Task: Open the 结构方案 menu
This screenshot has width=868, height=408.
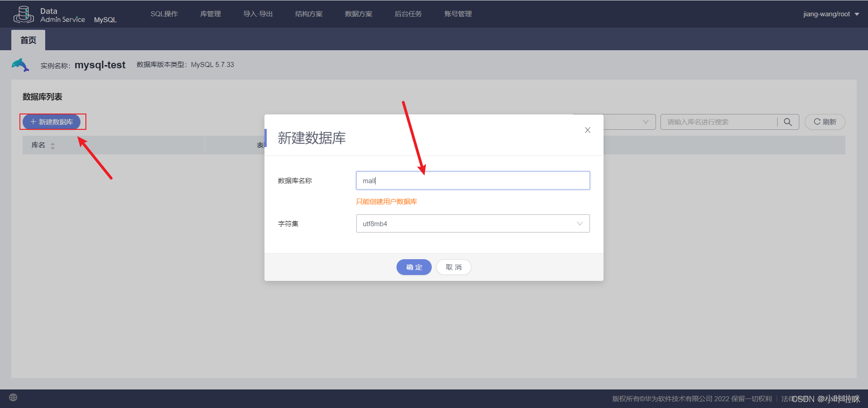Action: [309, 14]
